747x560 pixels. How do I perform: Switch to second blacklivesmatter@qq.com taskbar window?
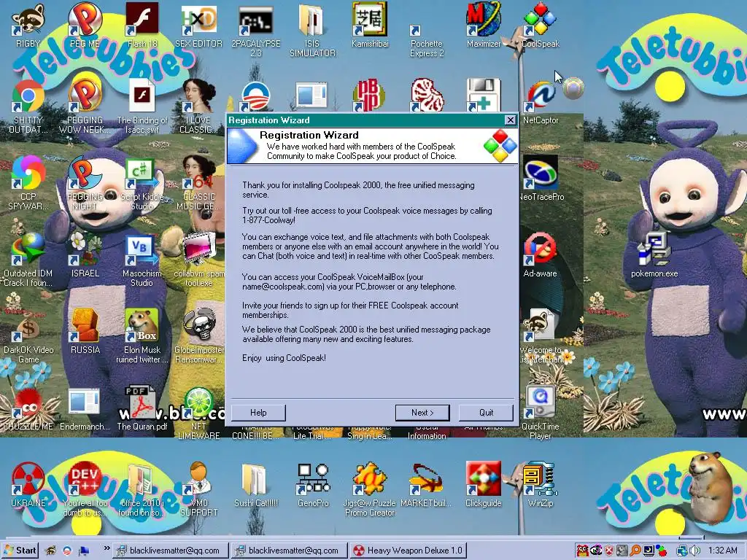(289, 551)
